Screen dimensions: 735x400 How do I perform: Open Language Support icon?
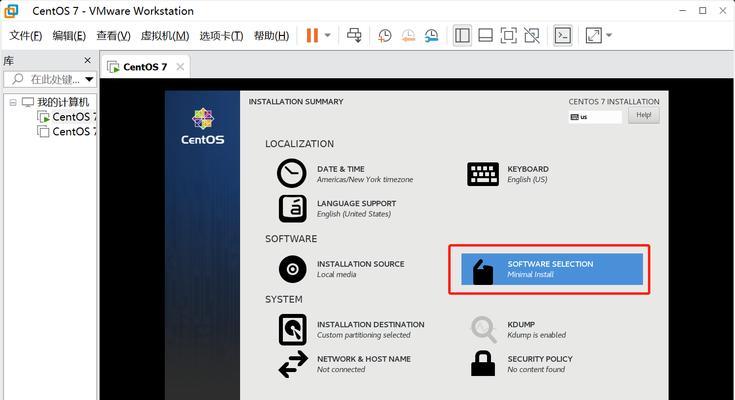pos(293,208)
